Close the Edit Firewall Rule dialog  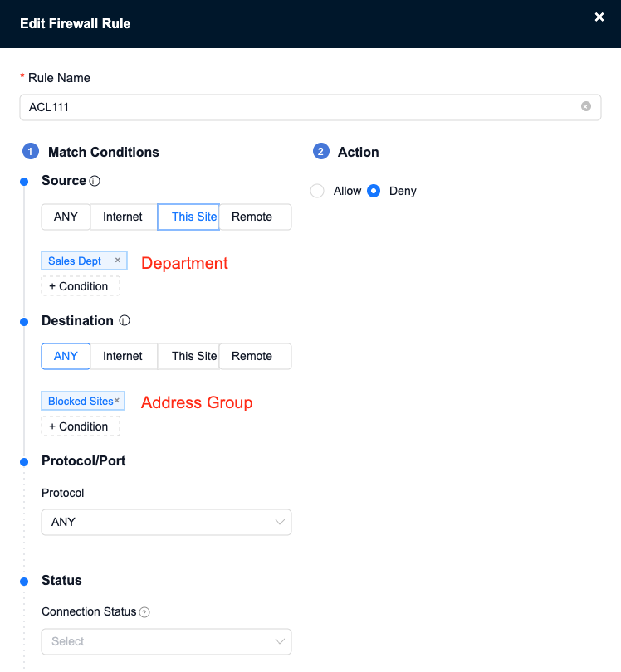(599, 17)
